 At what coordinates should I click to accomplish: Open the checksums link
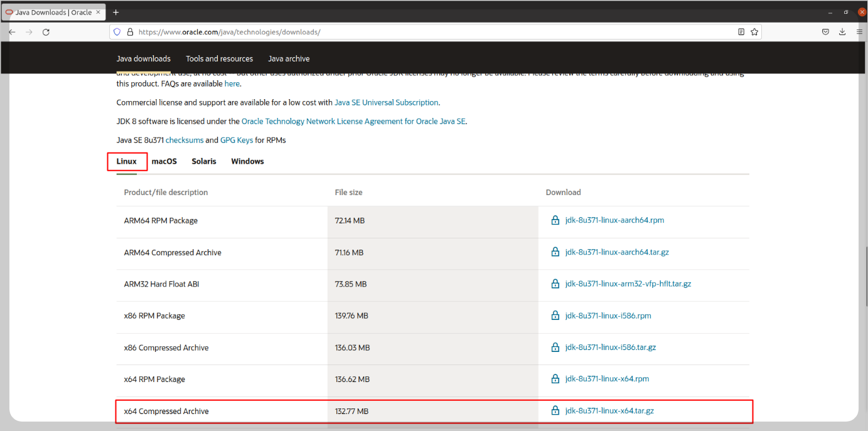[184, 140]
